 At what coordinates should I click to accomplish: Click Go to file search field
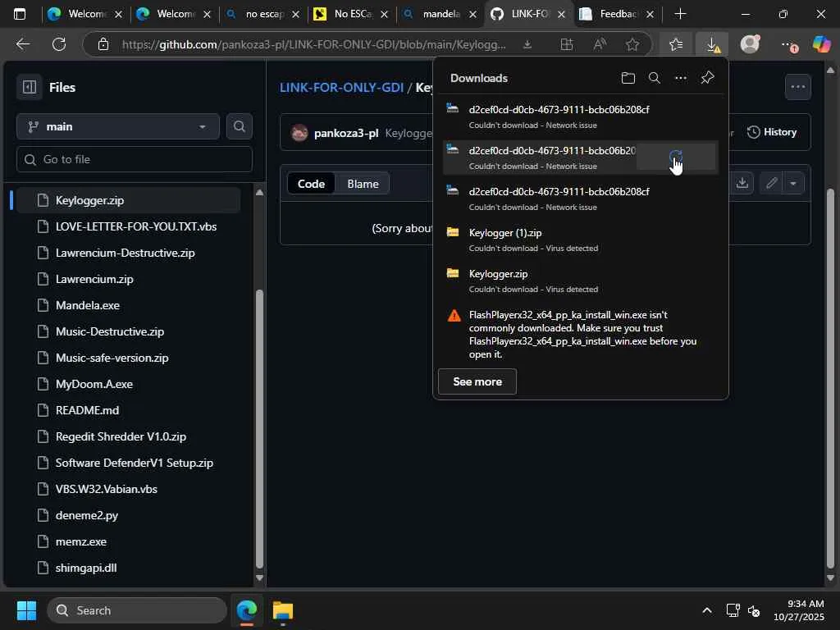pos(135,159)
